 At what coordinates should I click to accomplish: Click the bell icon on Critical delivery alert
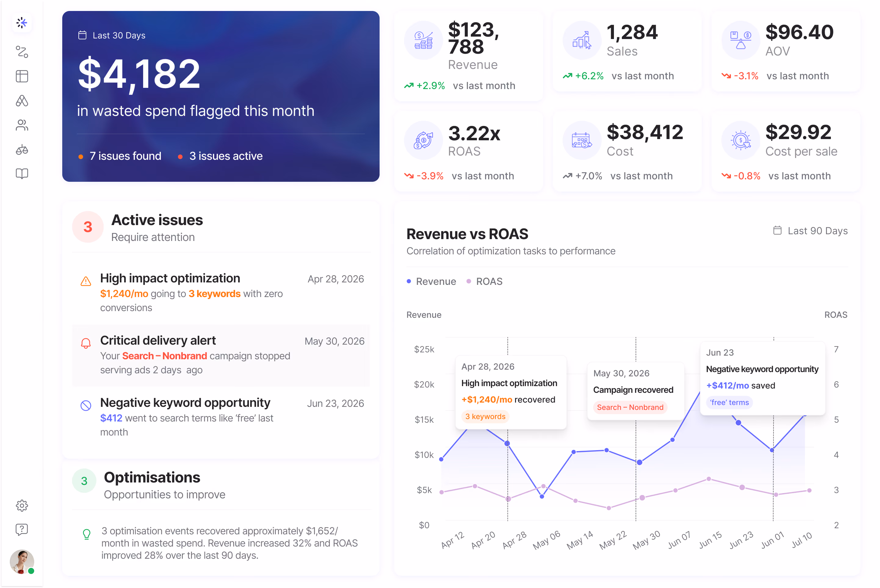(x=86, y=343)
